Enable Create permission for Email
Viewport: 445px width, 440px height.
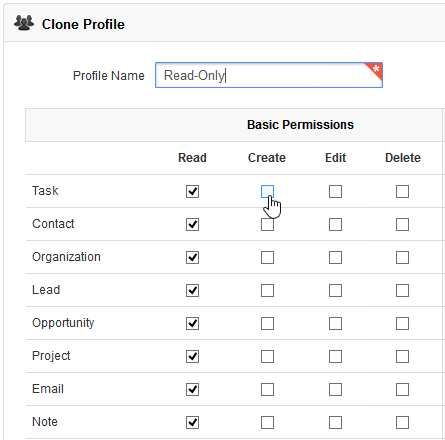coord(267,389)
